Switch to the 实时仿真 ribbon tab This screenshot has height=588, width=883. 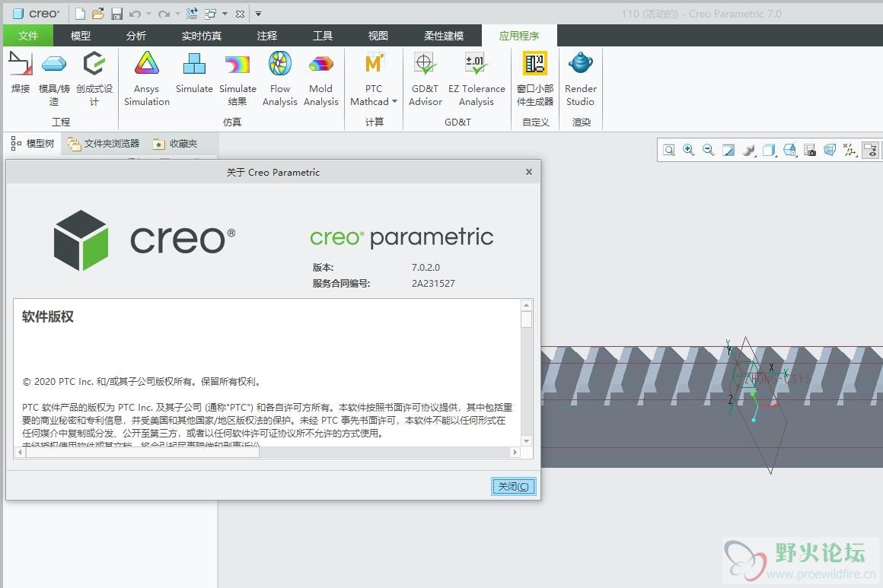[x=202, y=36]
